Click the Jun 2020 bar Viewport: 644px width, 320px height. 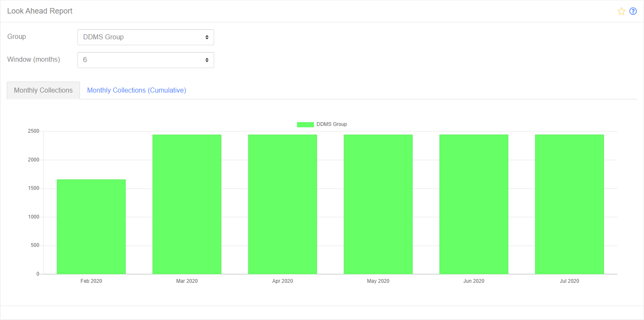pos(474,204)
